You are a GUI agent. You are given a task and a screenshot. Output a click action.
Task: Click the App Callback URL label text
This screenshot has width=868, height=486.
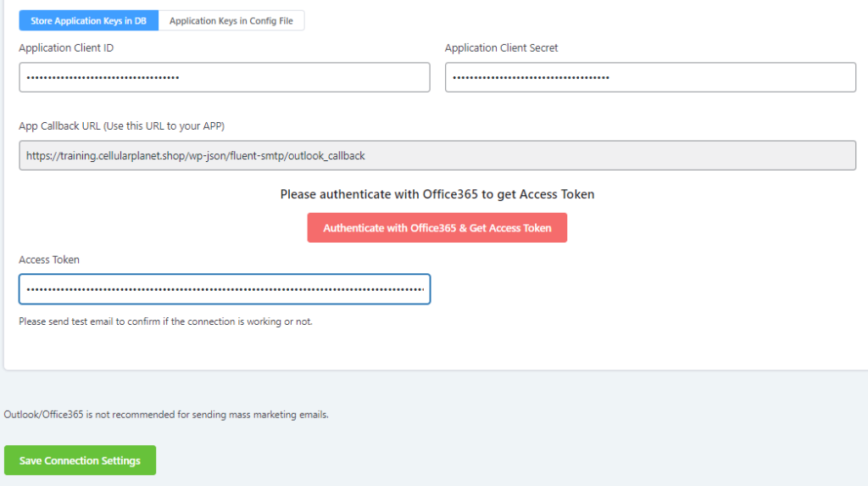[122, 126]
